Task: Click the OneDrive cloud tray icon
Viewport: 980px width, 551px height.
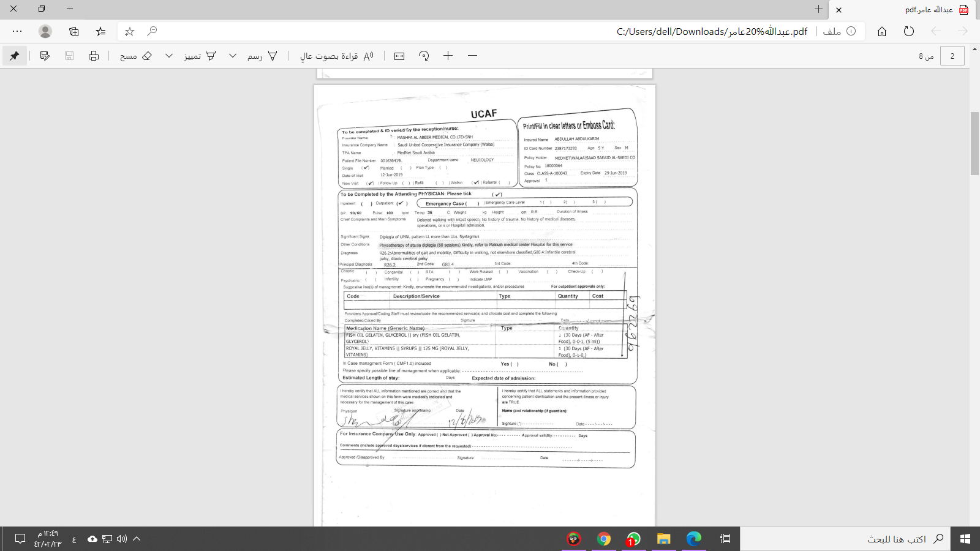Action: click(92, 539)
